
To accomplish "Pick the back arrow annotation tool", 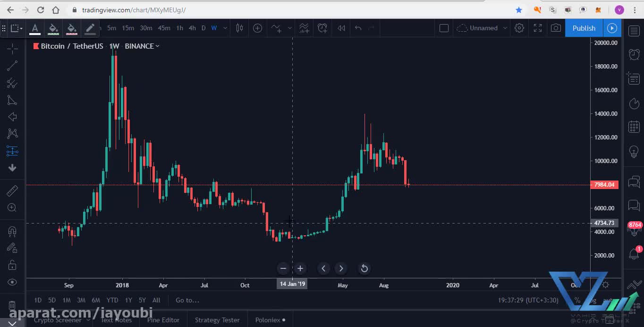I will pos(12,117).
